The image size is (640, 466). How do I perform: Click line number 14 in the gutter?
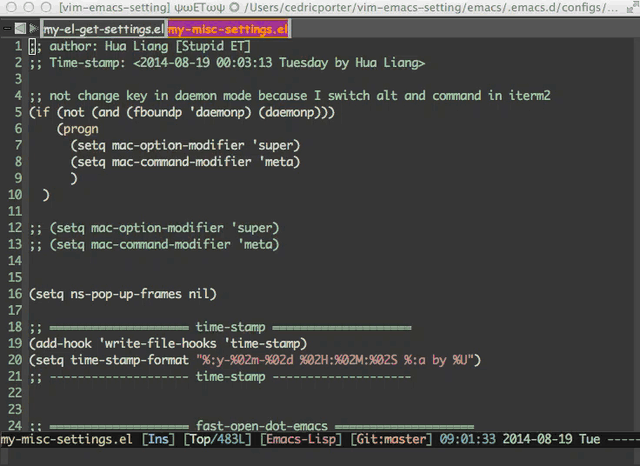[15, 261]
